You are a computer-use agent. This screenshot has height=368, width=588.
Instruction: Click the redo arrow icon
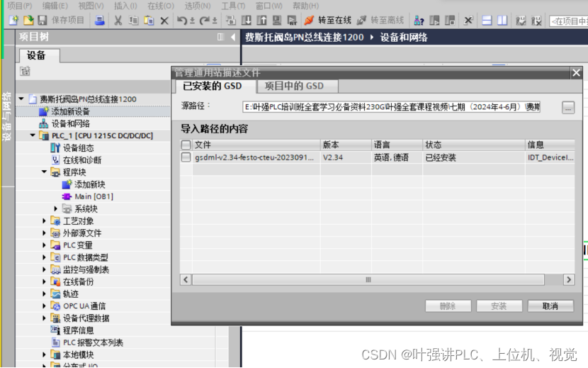(x=205, y=21)
